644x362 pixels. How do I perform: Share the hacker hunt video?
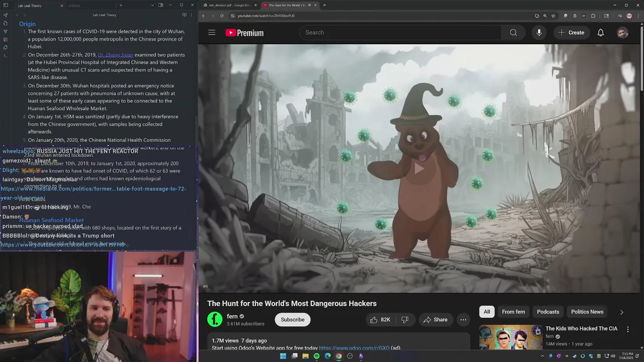tap(436, 320)
